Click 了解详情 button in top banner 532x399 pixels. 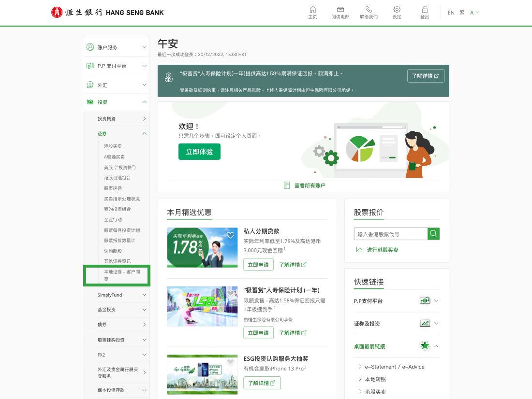[426, 76]
